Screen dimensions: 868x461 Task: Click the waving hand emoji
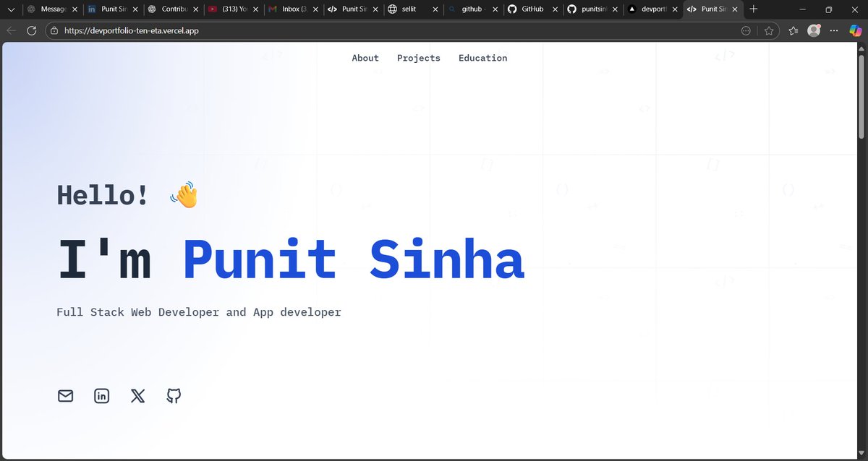pos(184,194)
